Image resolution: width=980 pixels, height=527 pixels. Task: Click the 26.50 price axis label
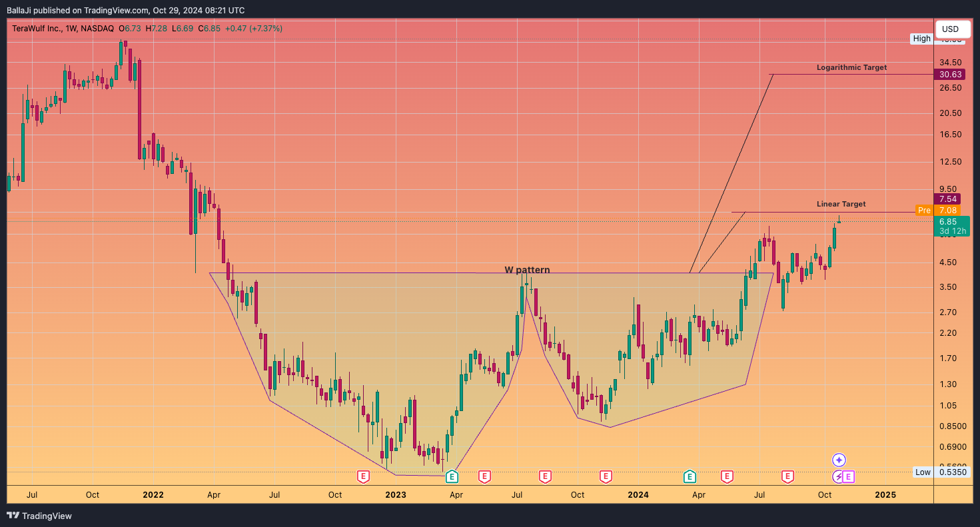pos(950,88)
